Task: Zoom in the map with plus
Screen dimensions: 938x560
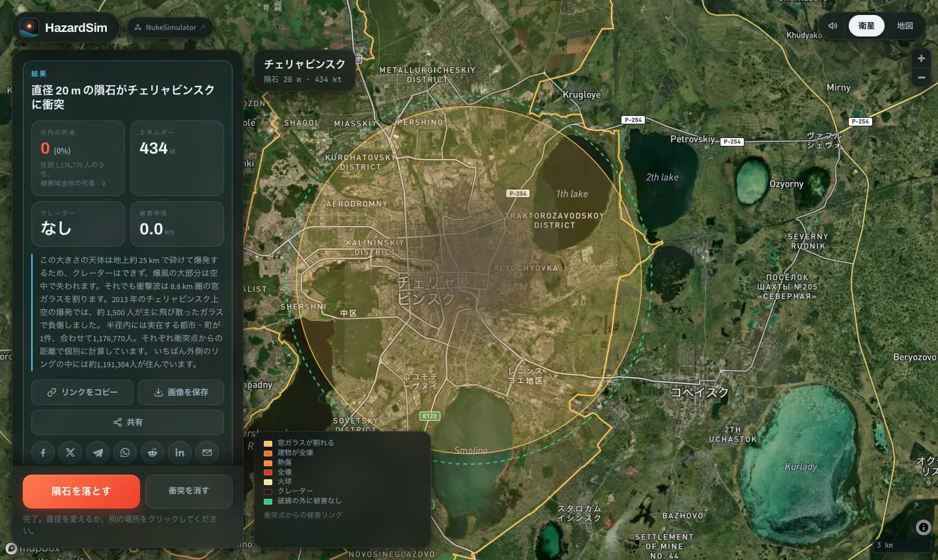Action: 921,59
